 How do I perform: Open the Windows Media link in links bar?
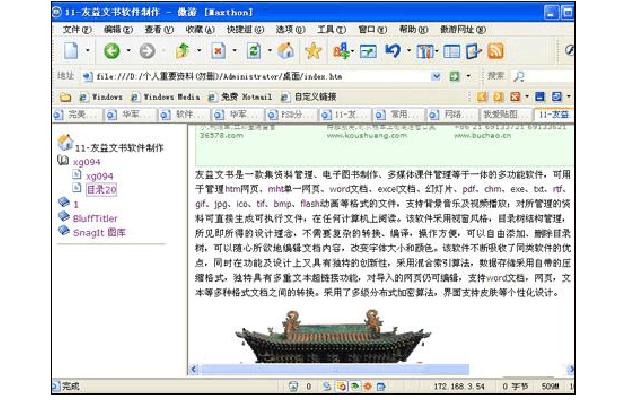pyautogui.click(x=166, y=97)
